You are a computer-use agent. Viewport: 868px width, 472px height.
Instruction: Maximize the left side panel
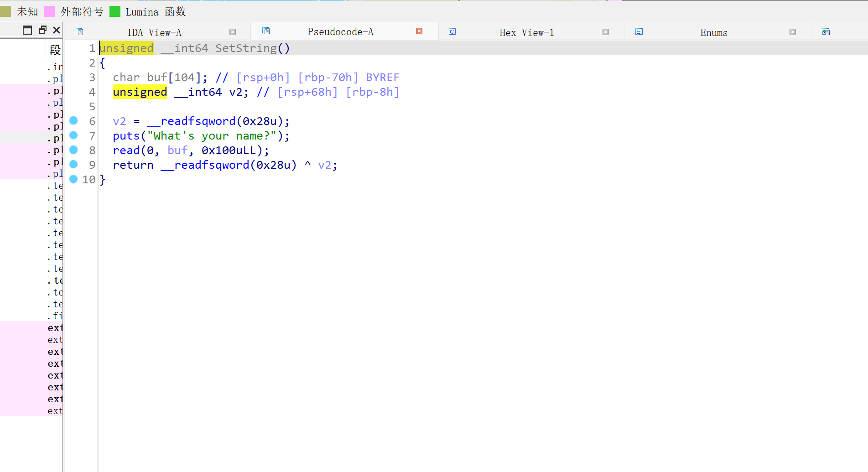pyautogui.click(x=27, y=30)
